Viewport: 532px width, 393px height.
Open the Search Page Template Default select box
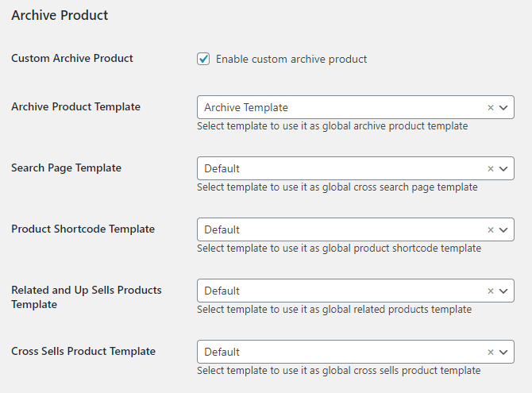[x=356, y=168]
